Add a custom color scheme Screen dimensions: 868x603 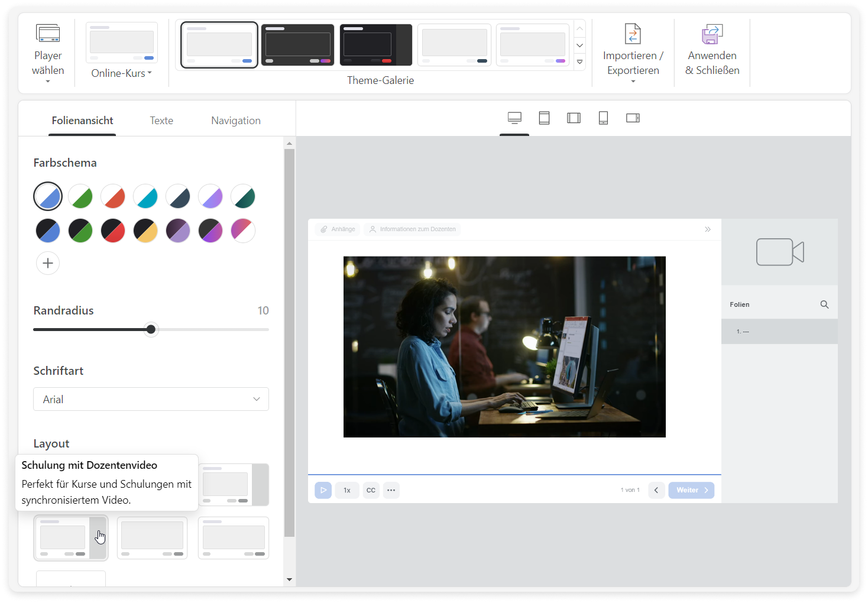48,263
